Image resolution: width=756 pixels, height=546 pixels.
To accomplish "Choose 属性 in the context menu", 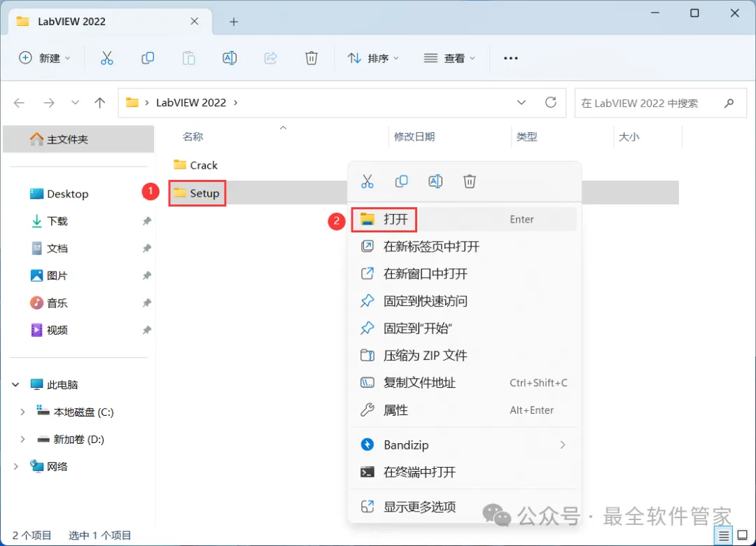I will coord(464,410).
